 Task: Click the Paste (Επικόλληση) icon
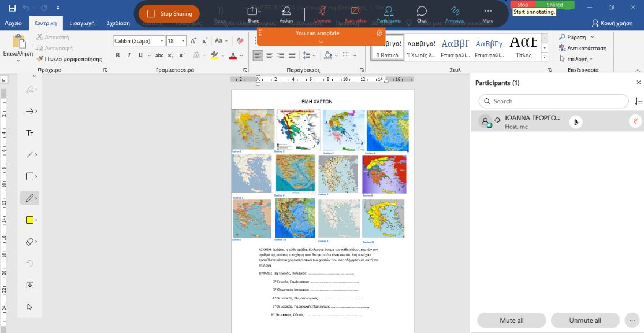tap(18, 41)
